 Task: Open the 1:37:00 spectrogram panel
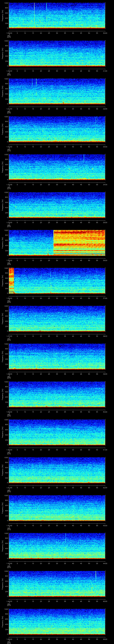click(57, 318)
